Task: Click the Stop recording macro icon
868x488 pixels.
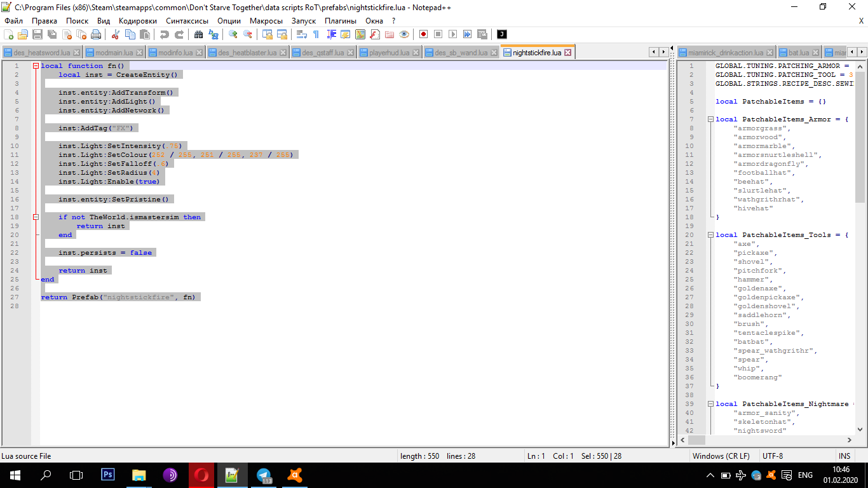Action: point(438,34)
